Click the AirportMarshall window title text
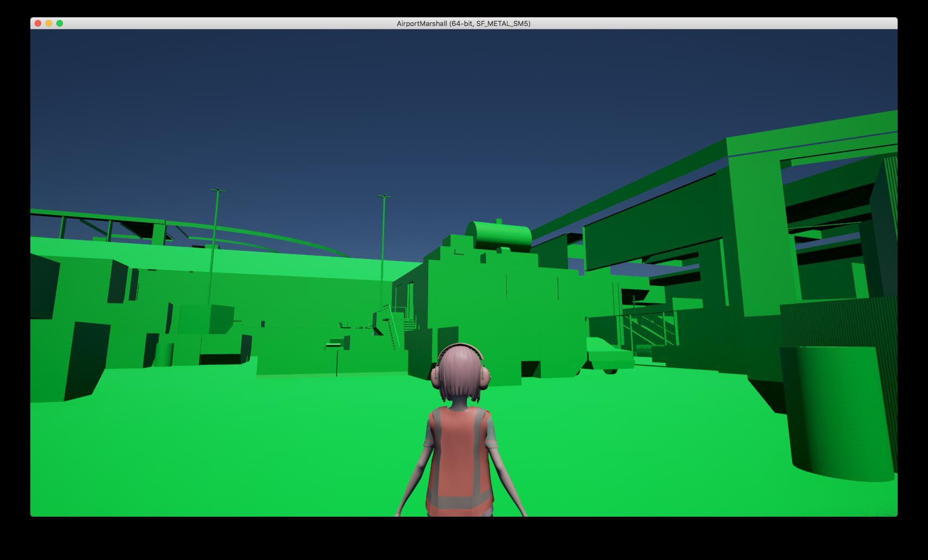The image size is (928, 560). click(x=463, y=23)
